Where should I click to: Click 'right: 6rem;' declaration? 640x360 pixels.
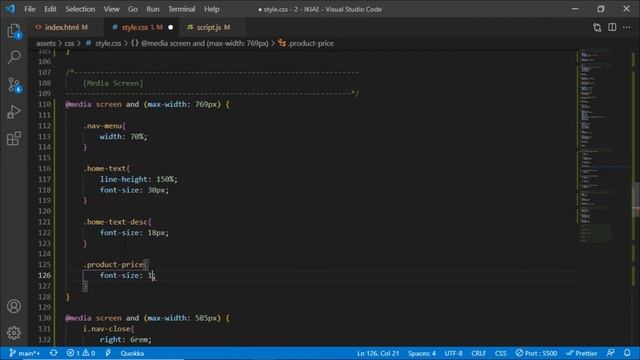(x=125, y=340)
